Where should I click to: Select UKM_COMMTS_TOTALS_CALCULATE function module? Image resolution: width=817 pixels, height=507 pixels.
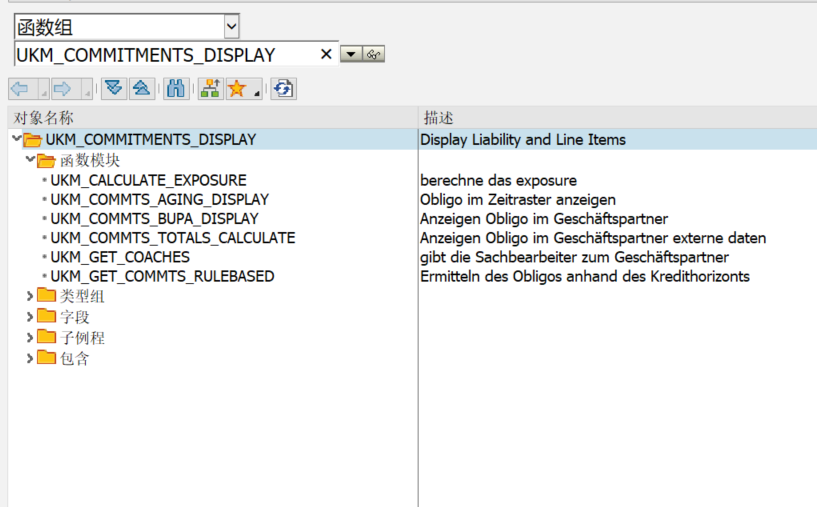pos(173,238)
